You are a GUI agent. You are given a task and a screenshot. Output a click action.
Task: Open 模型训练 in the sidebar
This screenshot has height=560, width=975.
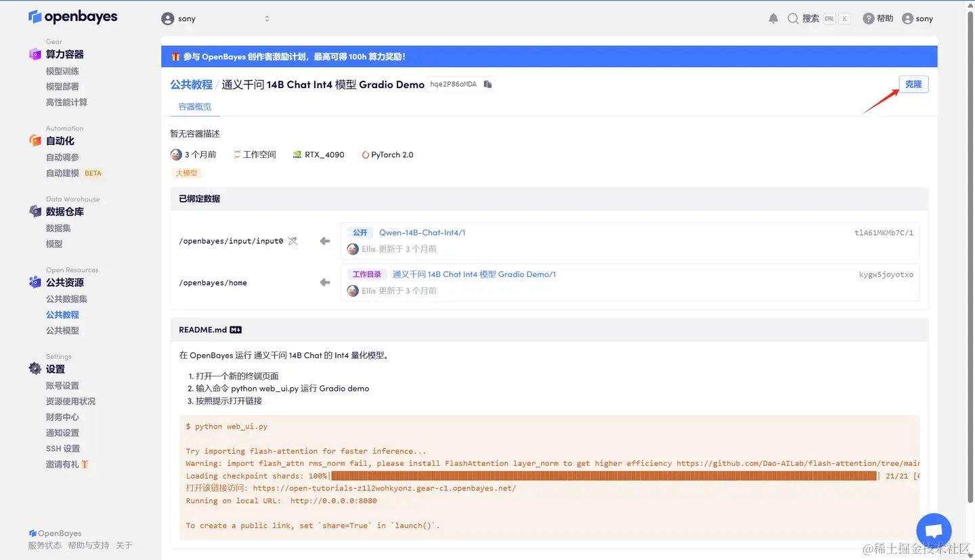(62, 71)
